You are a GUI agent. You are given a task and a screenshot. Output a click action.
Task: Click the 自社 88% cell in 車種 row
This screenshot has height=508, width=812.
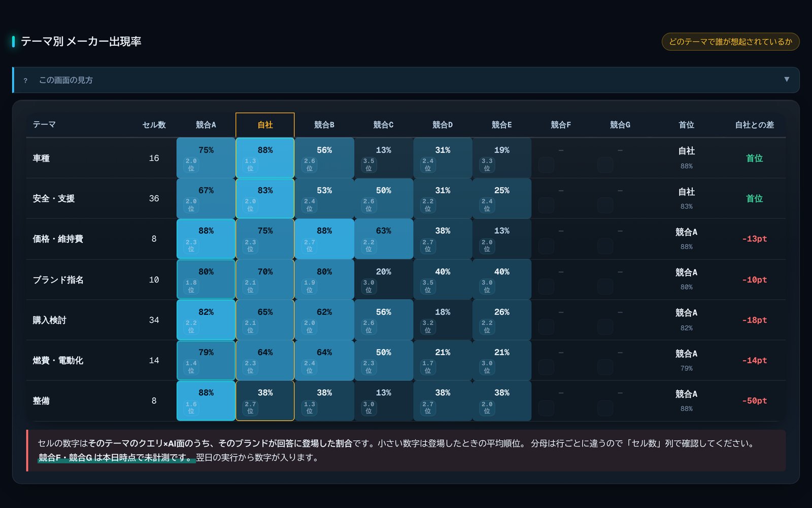pos(265,158)
